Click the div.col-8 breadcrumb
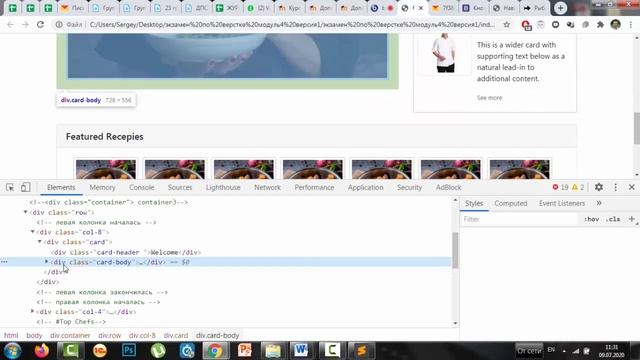This screenshot has height=360, width=640. point(142,335)
